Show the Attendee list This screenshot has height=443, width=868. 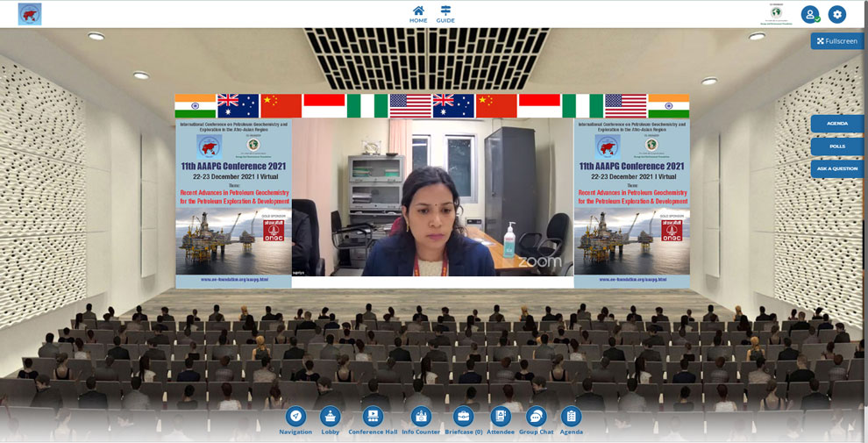[501, 421]
